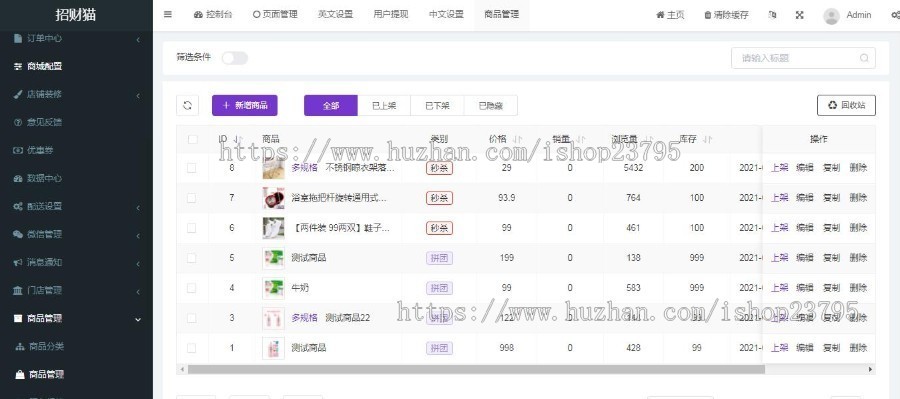Click the 消息通知 megaphone icon in sidebar
This screenshot has width=900, height=399.
[x=18, y=262]
